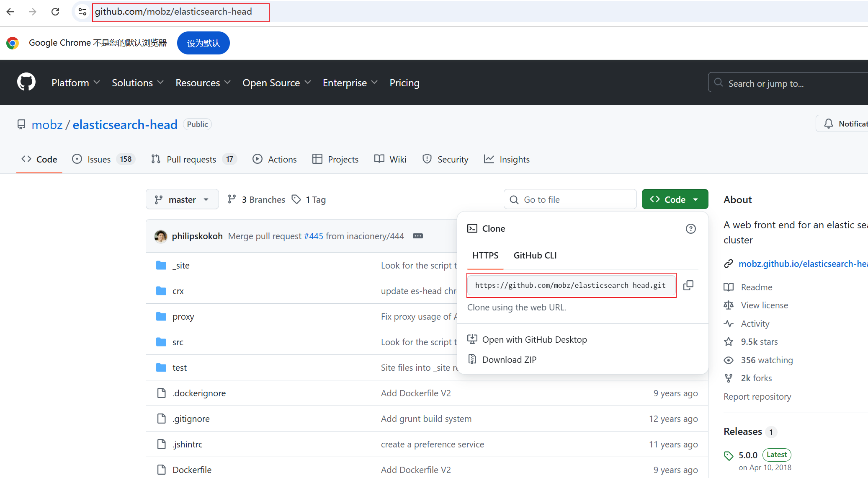Click the Clone help question icon
Image resolution: width=868 pixels, height=478 pixels.
(x=690, y=229)
